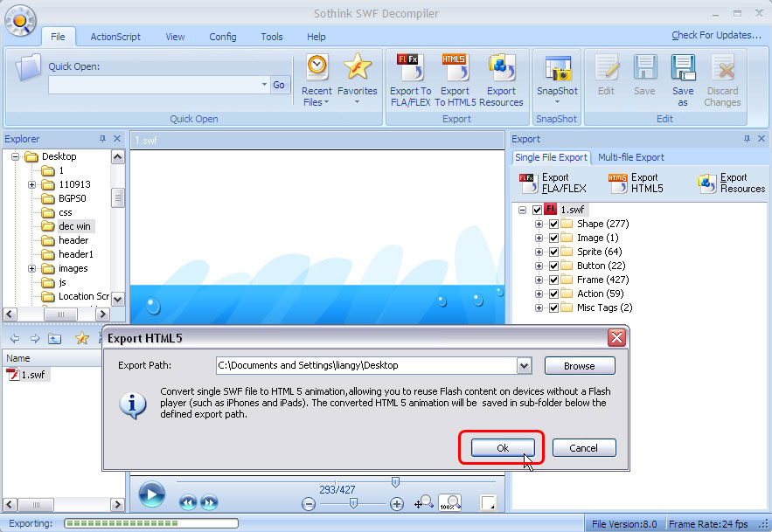Open the View tab
Image resolution: width=772 pixels, height=532 pixels.
click(175, 37)
